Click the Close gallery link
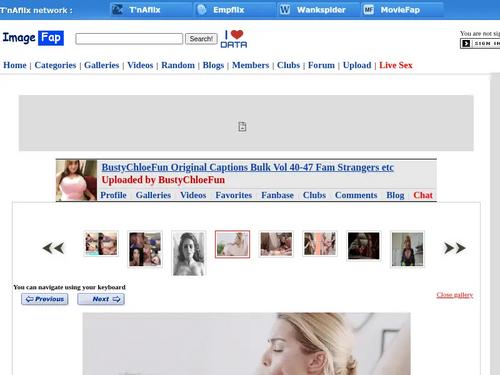Viewport: 500px width, 375px height. pyautogui.click(x=455, y=295)
